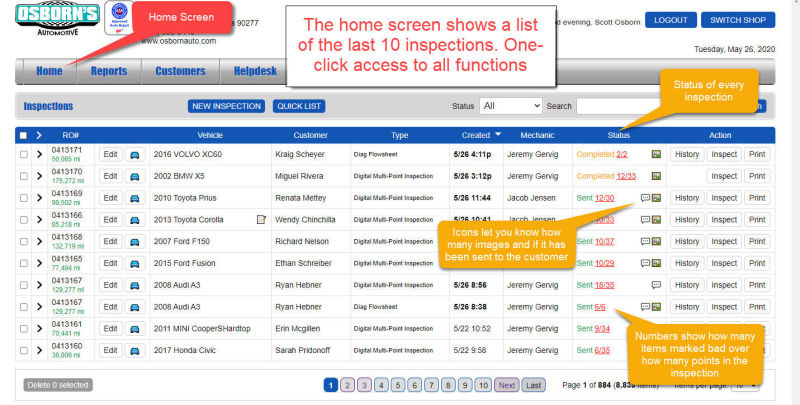Image resolution: width=800 pixels, height=405 pixels.
Task: Open the Helpdesk tab
Action: point(255,71)
